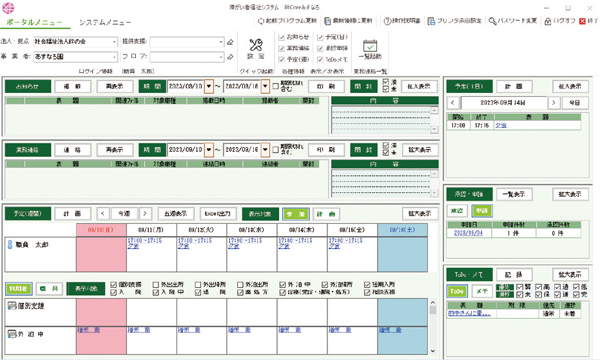Click the 今週 button
Viewport: 600px width, 360px height.
(x=124, y=213)
